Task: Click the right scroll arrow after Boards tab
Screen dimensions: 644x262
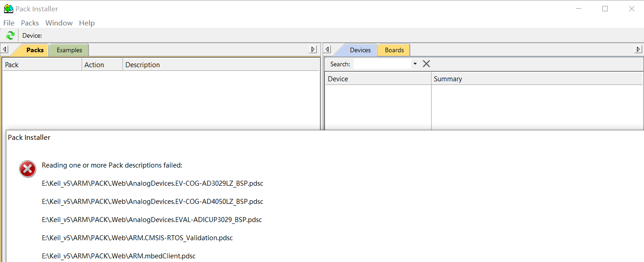Action: point(638,49)
